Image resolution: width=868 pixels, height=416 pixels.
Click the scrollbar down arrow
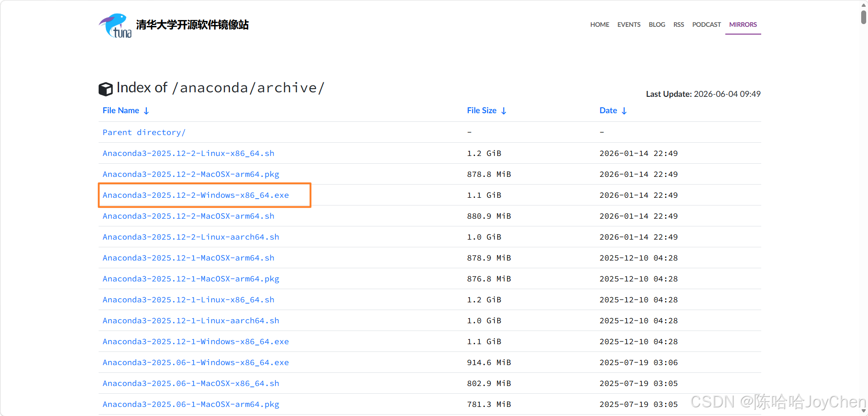[x=863, y=411]
